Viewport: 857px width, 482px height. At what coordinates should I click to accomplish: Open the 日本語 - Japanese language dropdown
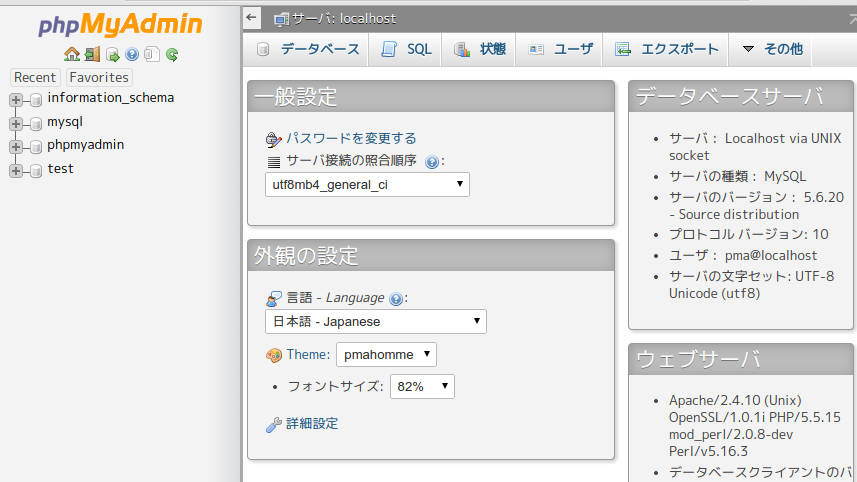point(375,321)
